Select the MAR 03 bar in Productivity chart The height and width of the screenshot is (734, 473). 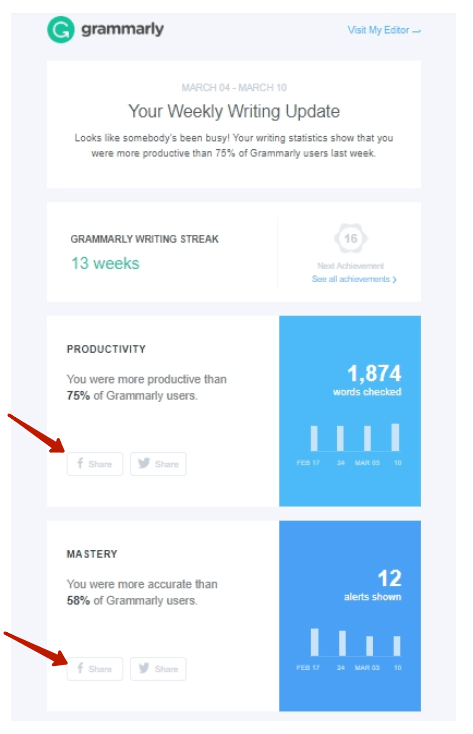(368, 439)
